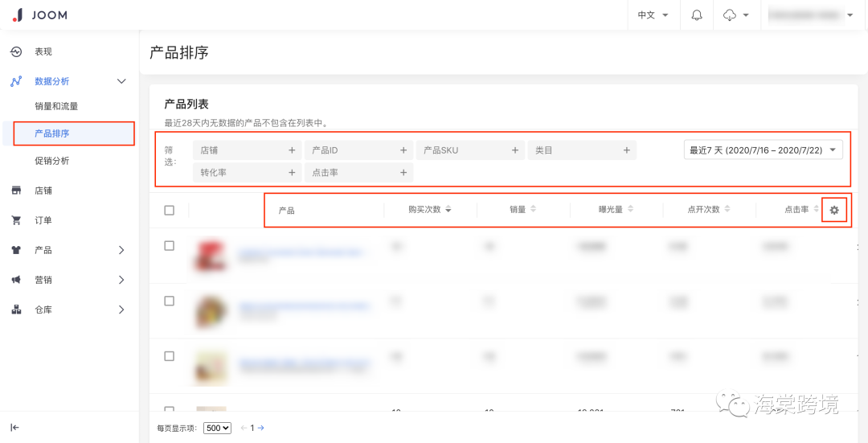Sort by 点击率 column arrows

click(817, 209)
